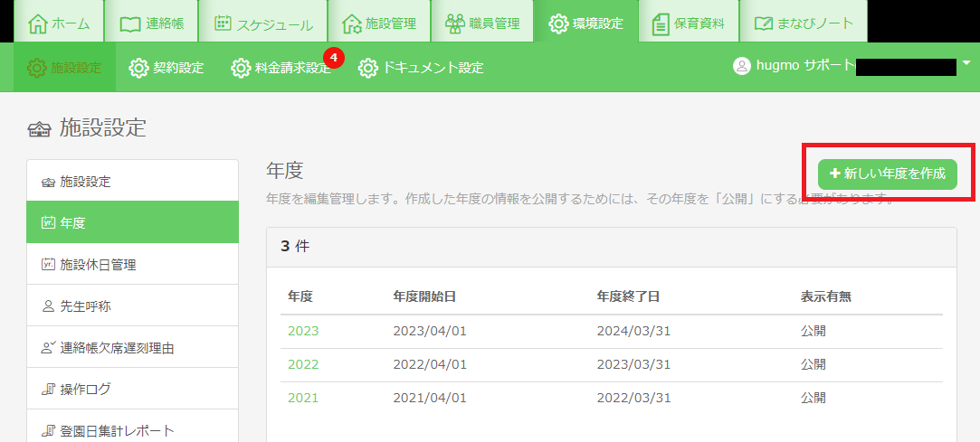Select 年度 in the left sidebar
This screenshot has width=980, height=442.
coord(132,222)
